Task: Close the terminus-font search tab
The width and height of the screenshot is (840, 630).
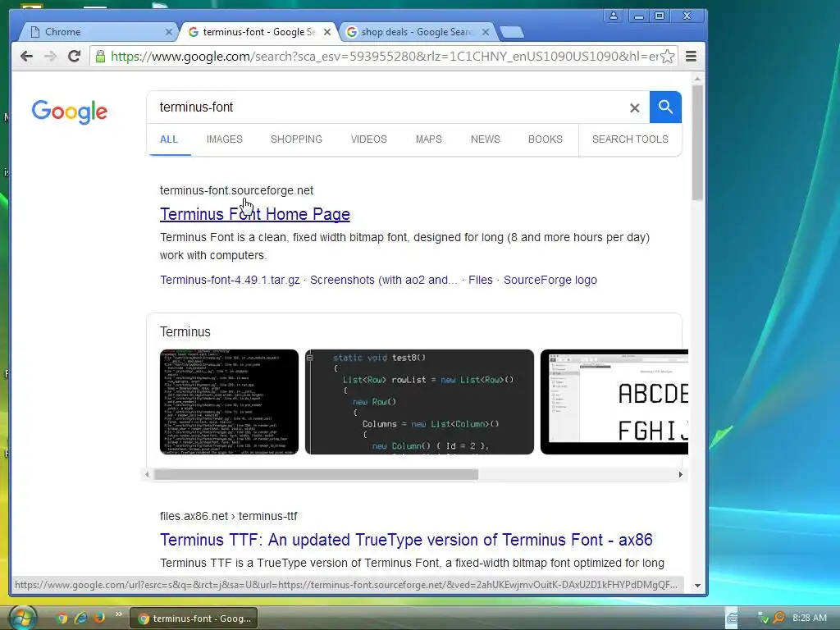Action: pyautogui.click(x=327, y=32)
